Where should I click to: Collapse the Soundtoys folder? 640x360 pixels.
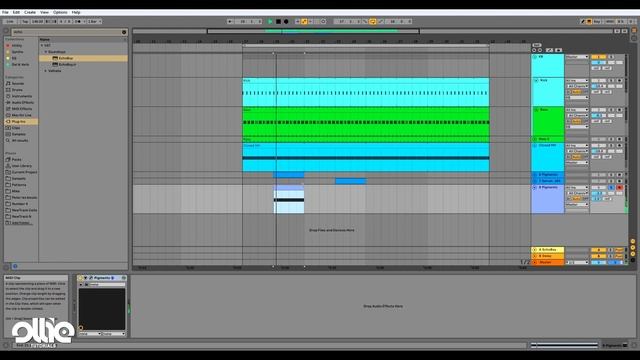tap(46, 52)
